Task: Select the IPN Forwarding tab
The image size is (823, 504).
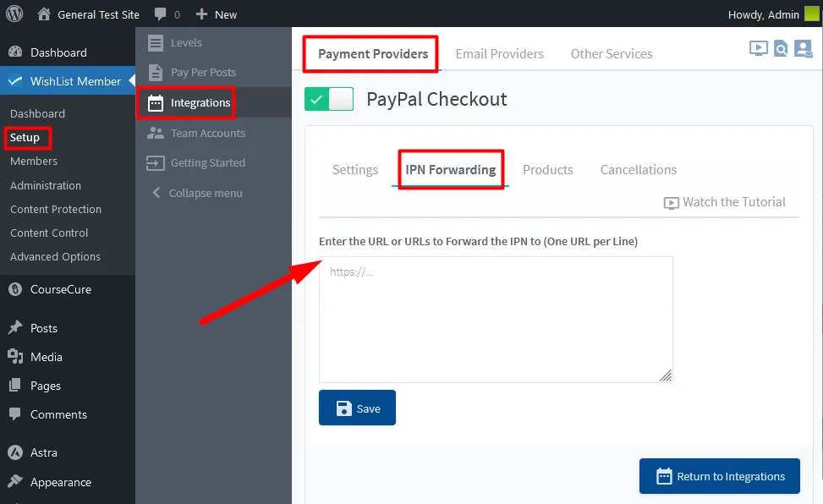Action: pos(450,170)
